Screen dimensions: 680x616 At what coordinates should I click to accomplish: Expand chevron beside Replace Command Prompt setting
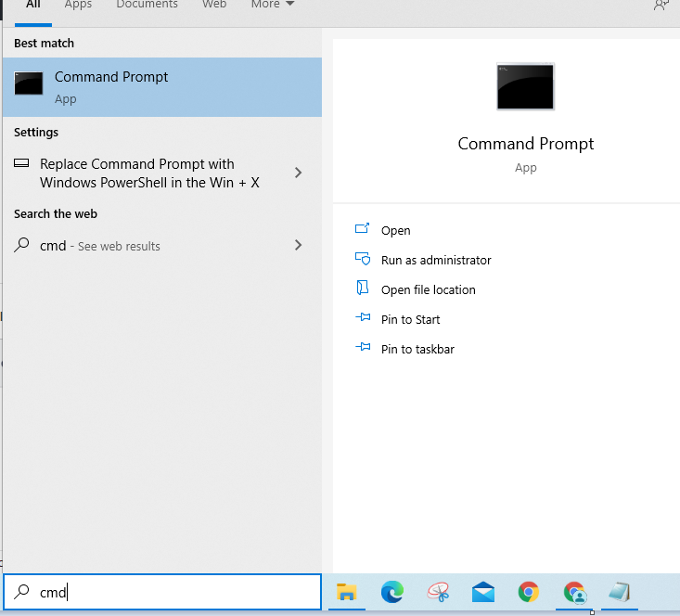point(298,173)
